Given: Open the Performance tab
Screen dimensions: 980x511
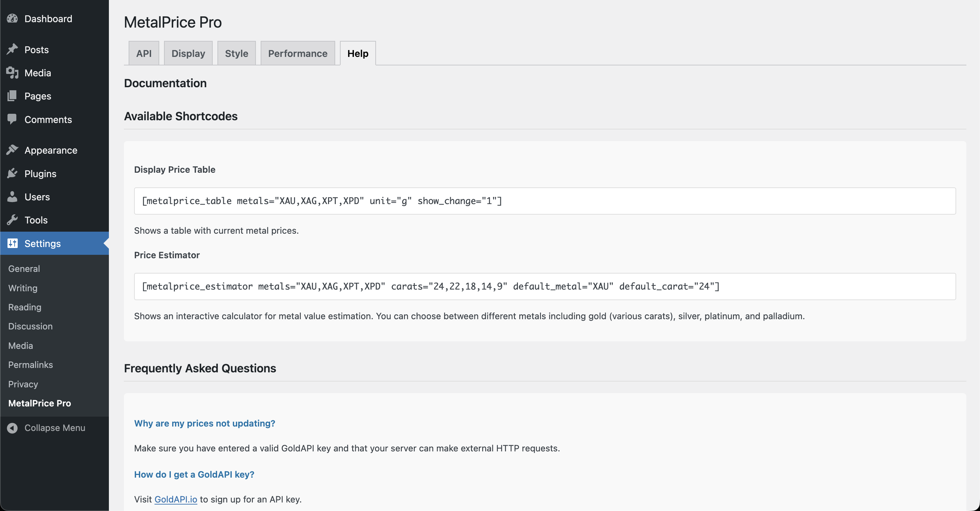Looking at the screenshot, I should (x=297, y=53).
